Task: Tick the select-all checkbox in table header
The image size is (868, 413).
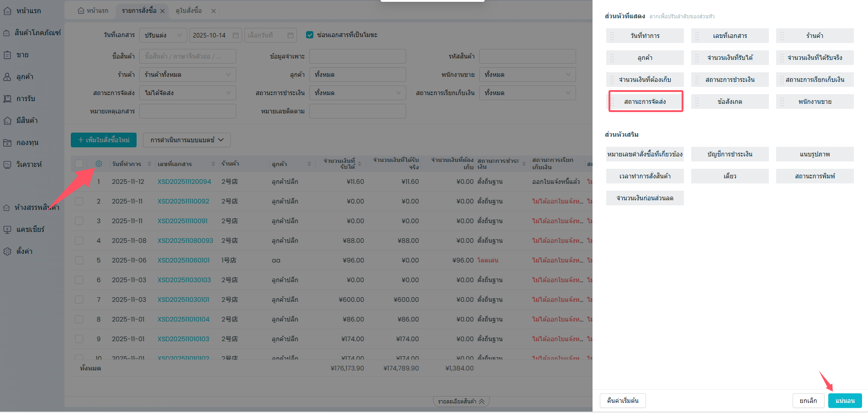Action: click(79, 164)
